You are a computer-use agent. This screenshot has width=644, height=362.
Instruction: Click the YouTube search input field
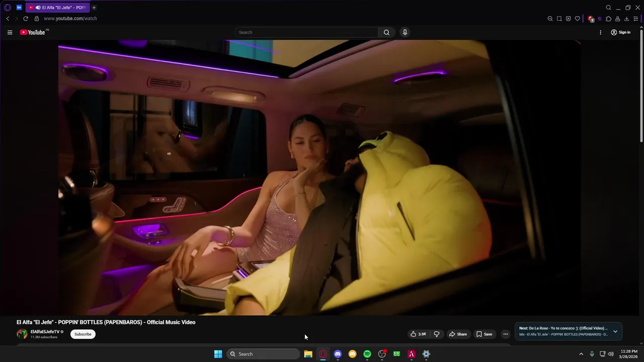(x=306, y=32)
